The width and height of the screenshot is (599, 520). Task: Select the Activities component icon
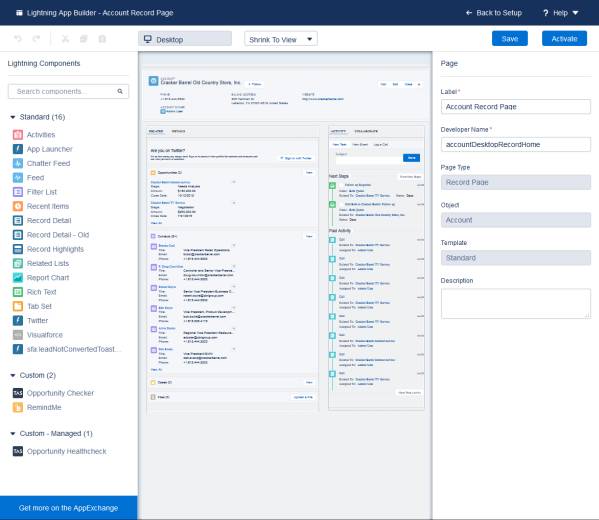pyautogui.click(x=18, y=134)
